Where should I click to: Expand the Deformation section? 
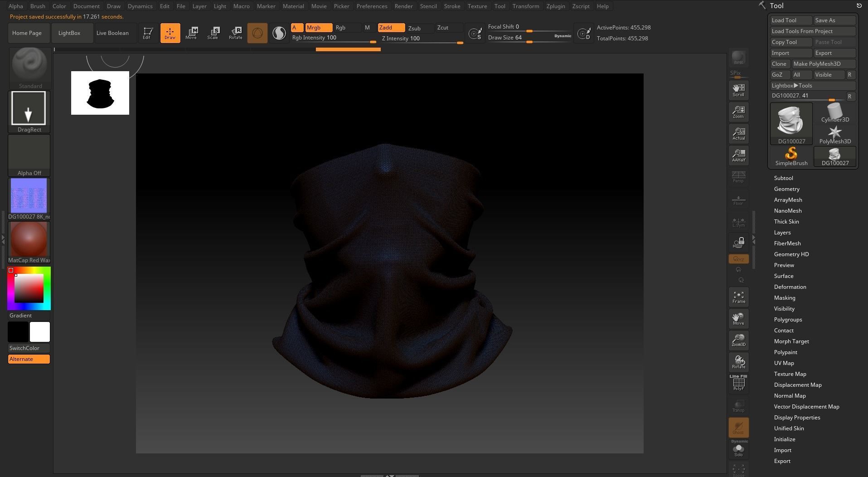point(790,287)
